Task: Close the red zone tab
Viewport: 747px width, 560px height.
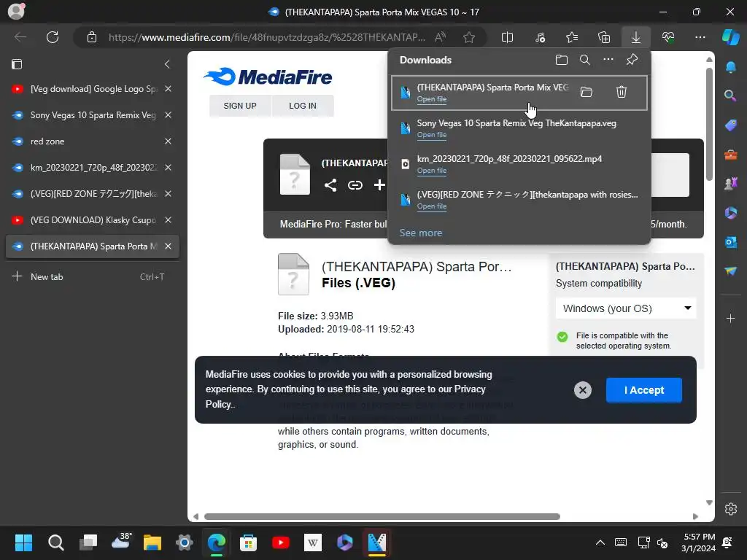Action: click(x=169, y=141)
